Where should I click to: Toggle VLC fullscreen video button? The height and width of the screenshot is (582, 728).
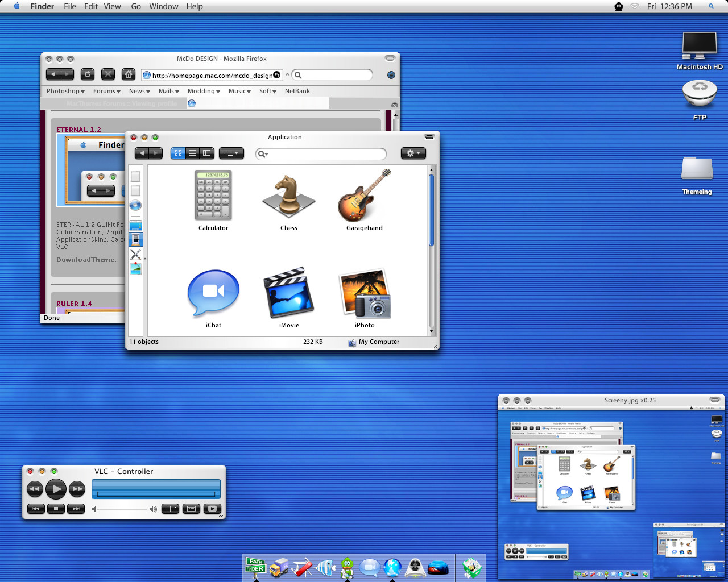tap(212, 509)
